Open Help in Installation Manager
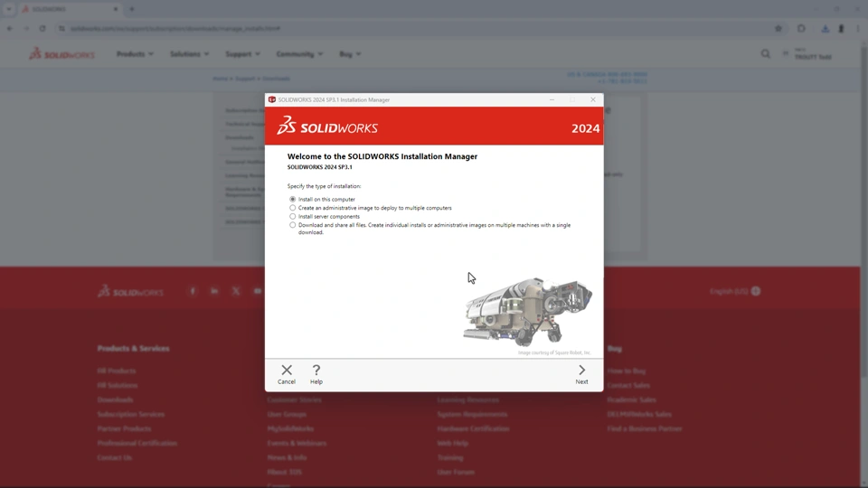 point(316,374)
